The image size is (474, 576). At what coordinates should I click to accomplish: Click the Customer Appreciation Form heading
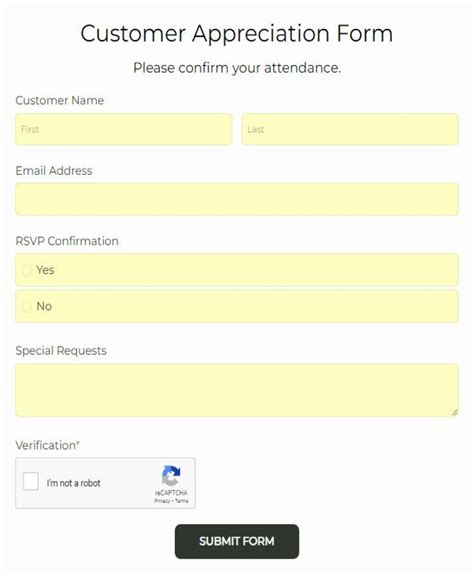237,33
